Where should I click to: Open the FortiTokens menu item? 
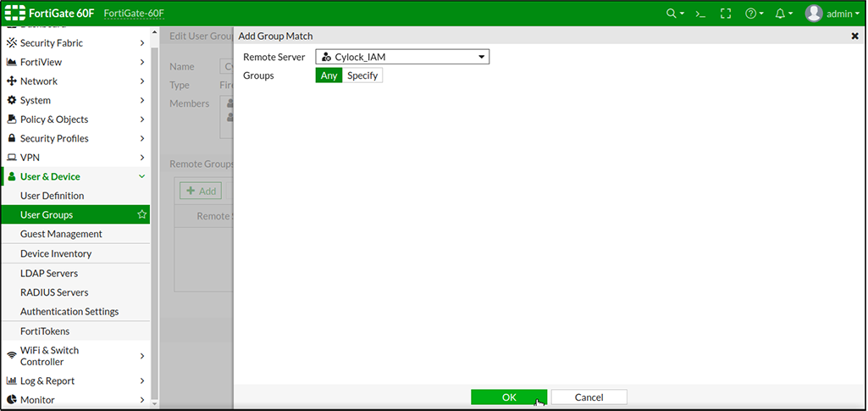coord(45,331)
